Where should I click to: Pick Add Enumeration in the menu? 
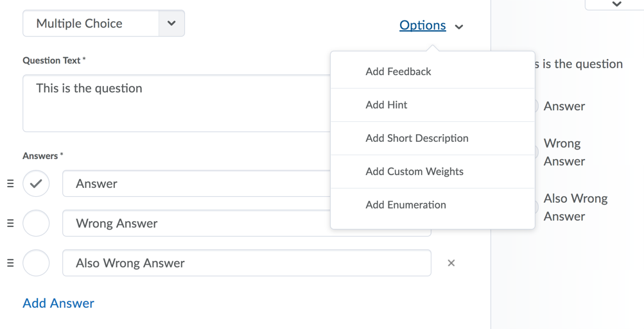pyautogui.click(x=406, y=205)
